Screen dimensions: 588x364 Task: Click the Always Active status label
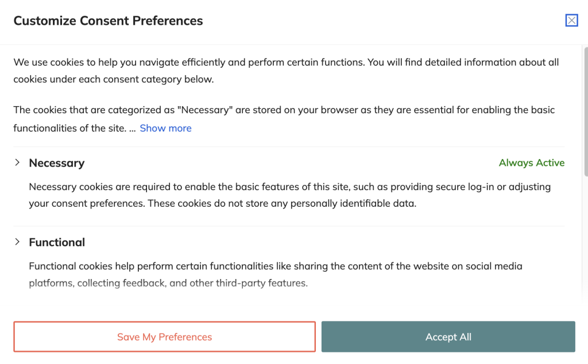pyautogui.click(x=531, y=163)
